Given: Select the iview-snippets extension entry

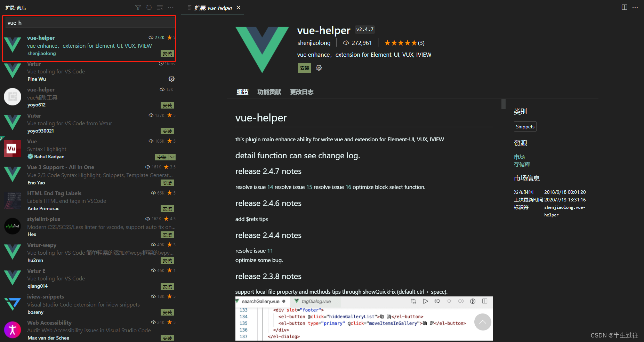Looking at the screenshot, I should click(89, 304).
